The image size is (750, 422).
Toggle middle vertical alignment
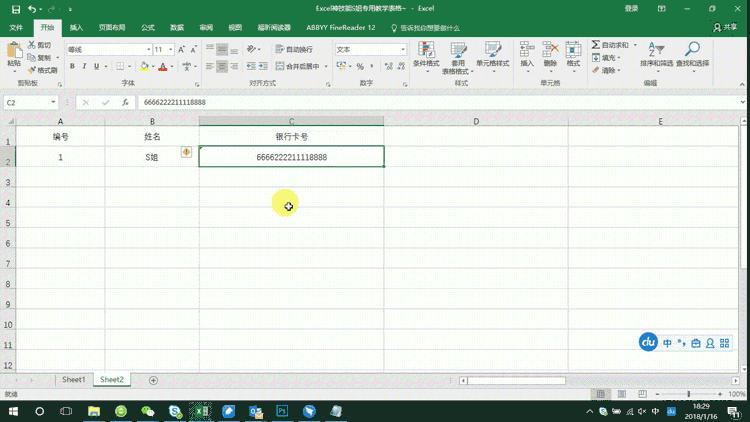point(222,49)
